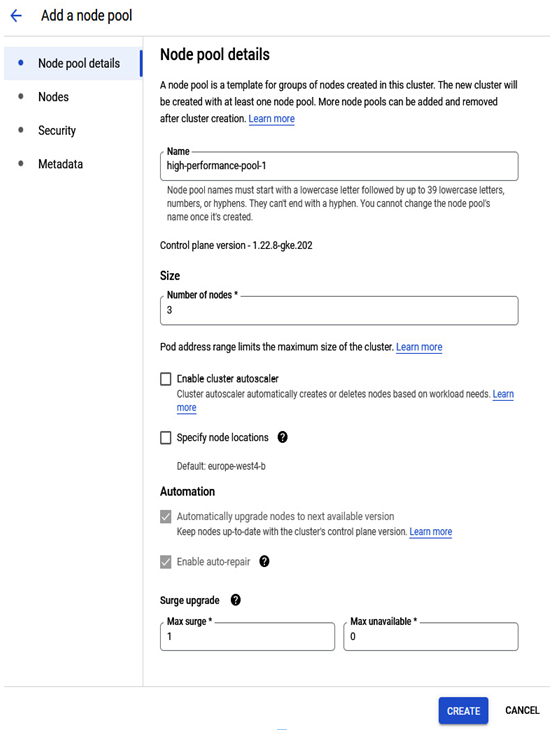
Task: Enable cluster autoscaler checkbox
Action: [x=166, y=379]
